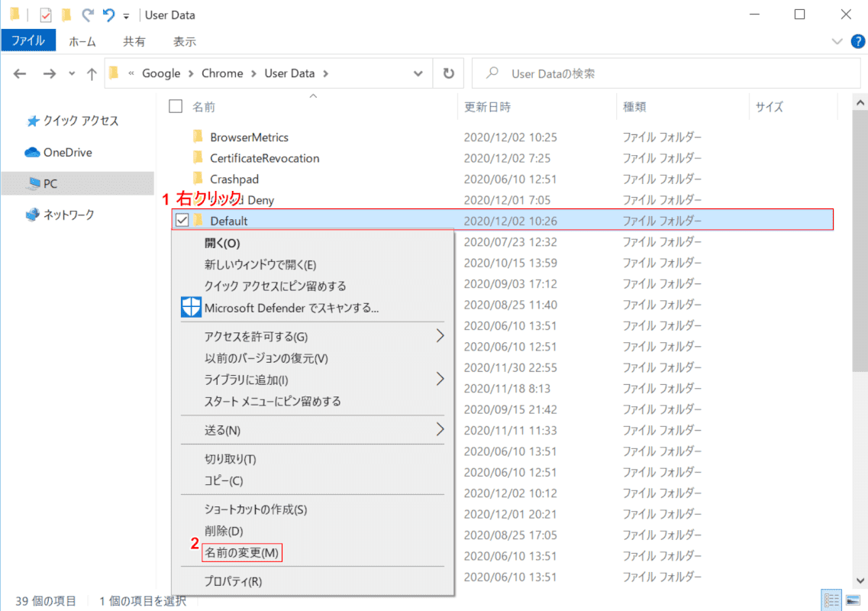
Task: Open the address bar history dropdown
Action: tap(418, 73)
